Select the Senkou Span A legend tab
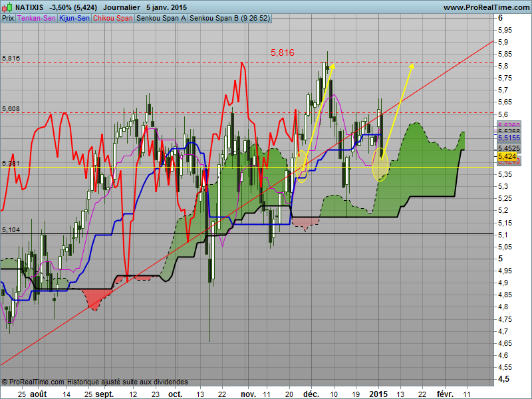This screenshot has height=399, width=532. (x=161, y=19)
